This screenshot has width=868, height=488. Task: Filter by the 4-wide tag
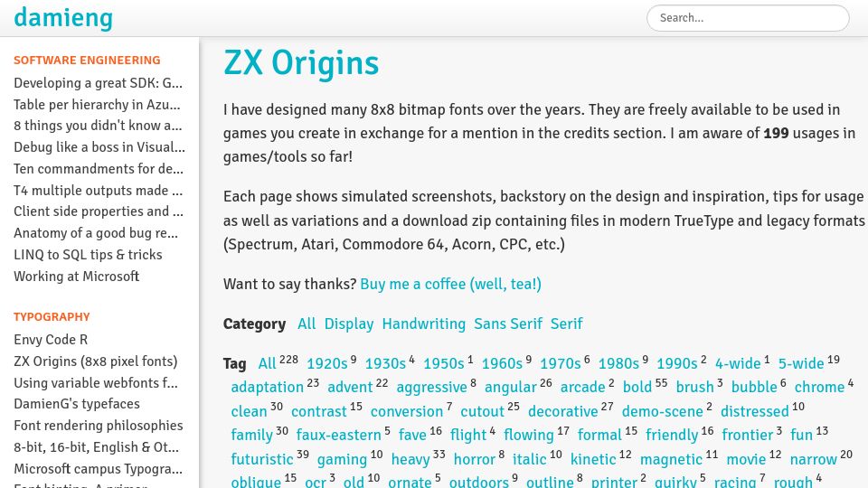738,363
